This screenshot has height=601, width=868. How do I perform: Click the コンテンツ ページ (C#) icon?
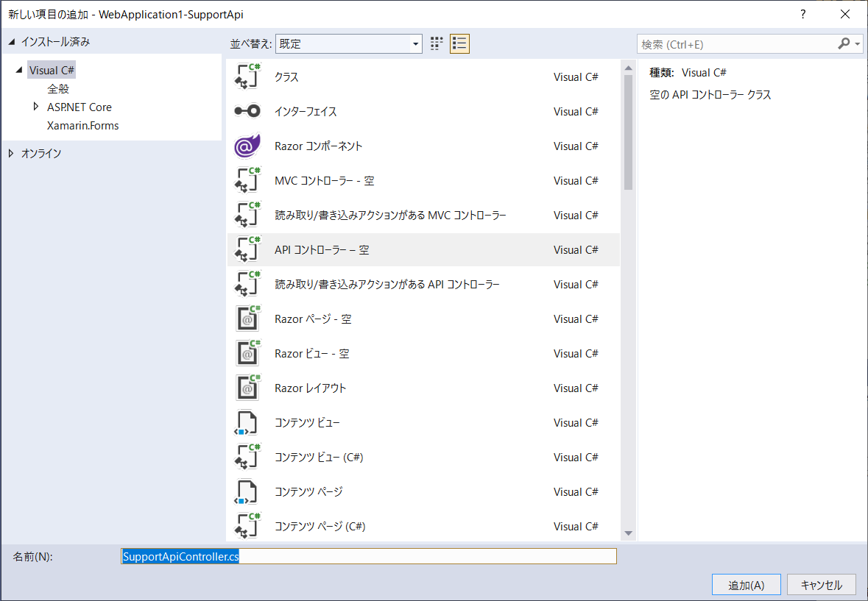point(247,526)
